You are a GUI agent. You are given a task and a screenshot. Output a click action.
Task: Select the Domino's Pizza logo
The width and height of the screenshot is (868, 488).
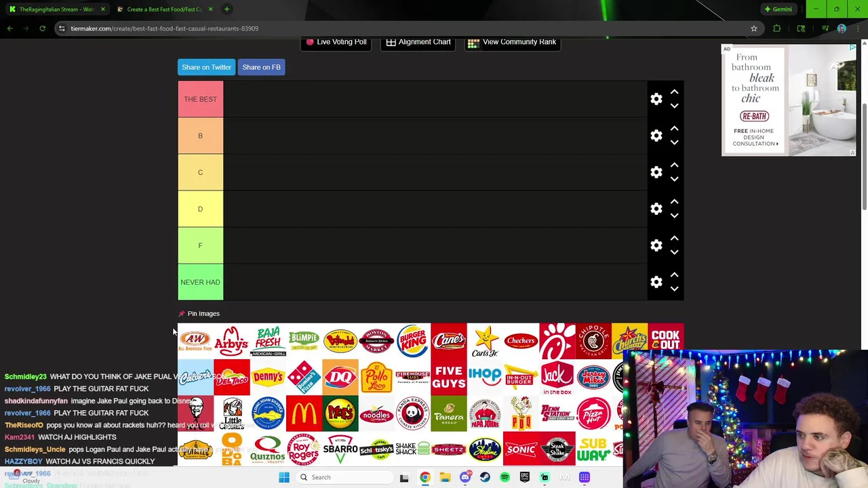pyautogui.click(x=304, y=377)
